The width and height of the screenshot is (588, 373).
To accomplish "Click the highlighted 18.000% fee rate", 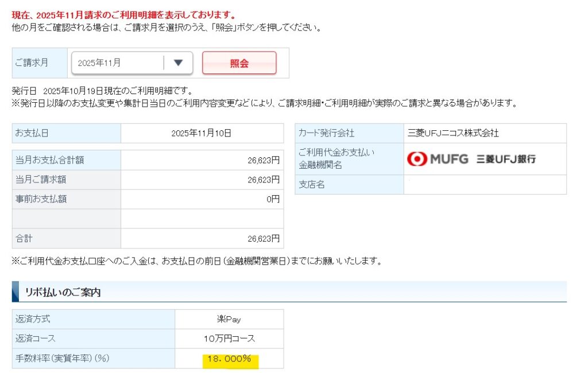I will (x=229, y=359).
